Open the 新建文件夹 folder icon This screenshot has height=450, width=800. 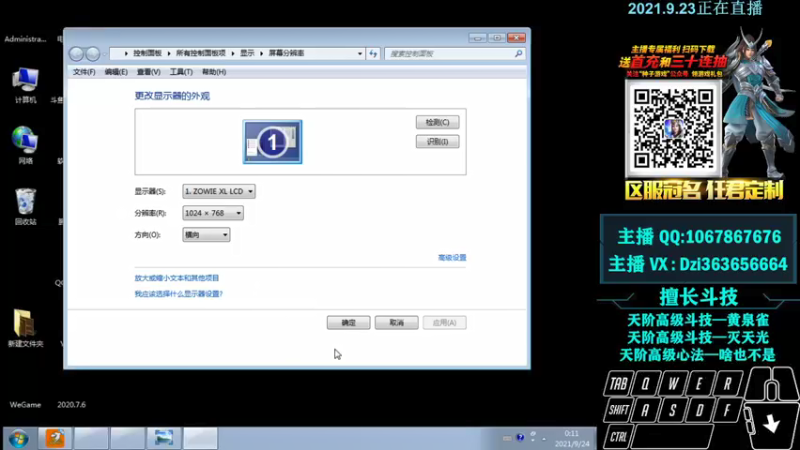25,328
